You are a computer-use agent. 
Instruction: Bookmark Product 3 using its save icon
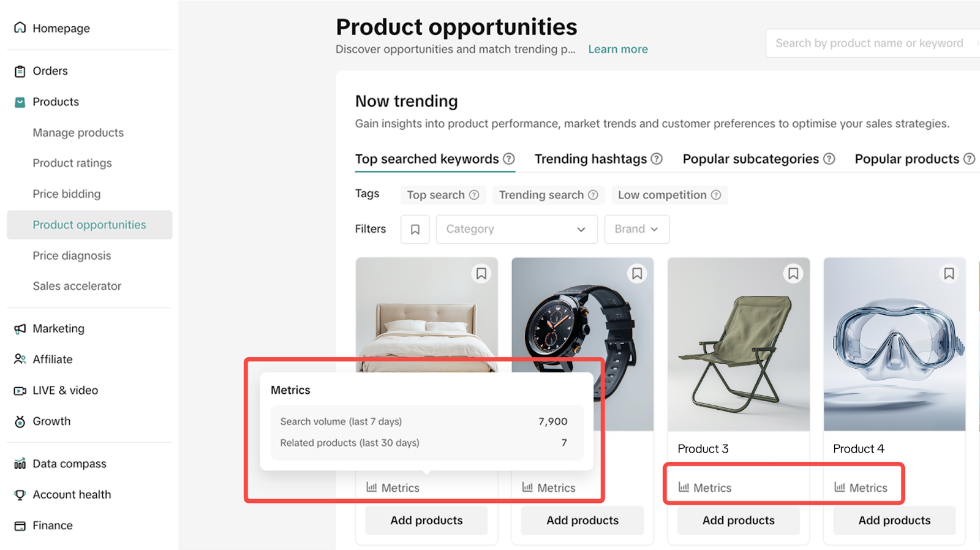coord(793,274)
